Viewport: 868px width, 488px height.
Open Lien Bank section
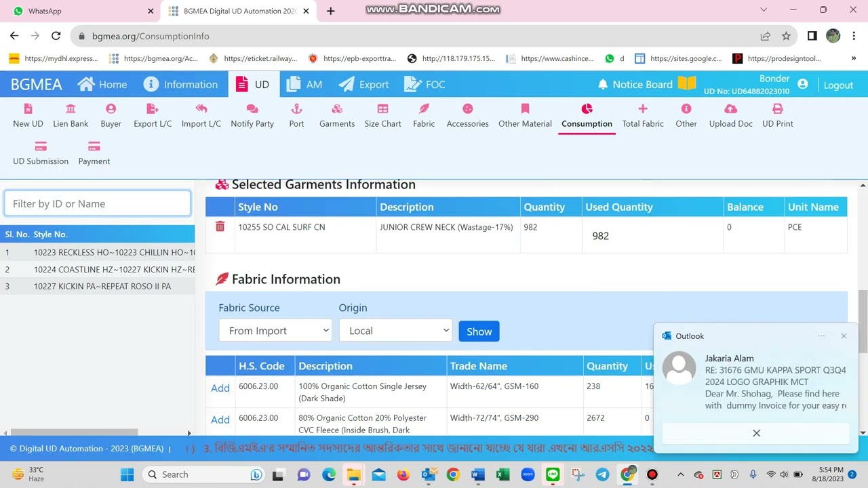point(71,116)
